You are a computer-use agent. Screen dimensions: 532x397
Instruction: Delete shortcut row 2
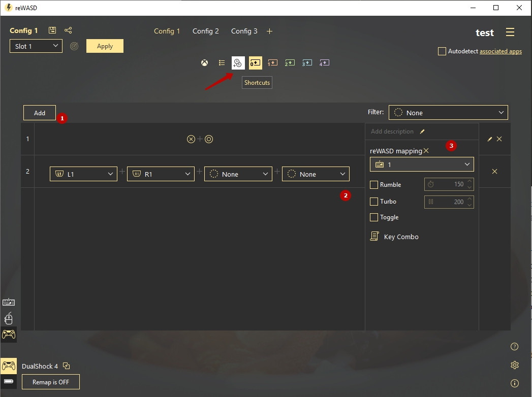tap(494, 172)
